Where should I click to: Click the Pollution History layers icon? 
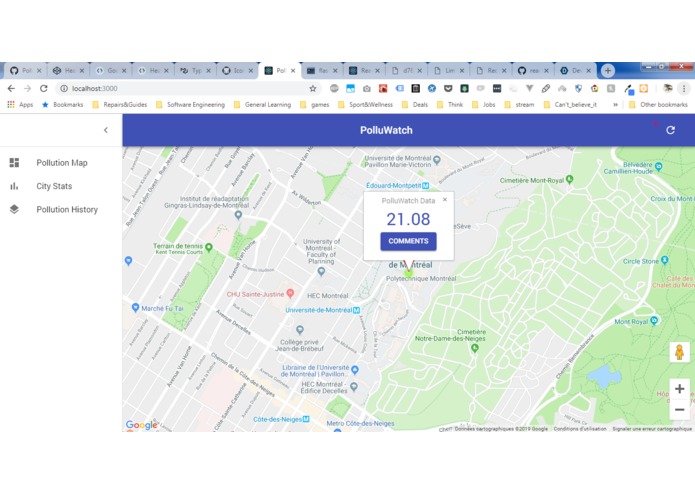pyautogui.click(x=14, y=209)
